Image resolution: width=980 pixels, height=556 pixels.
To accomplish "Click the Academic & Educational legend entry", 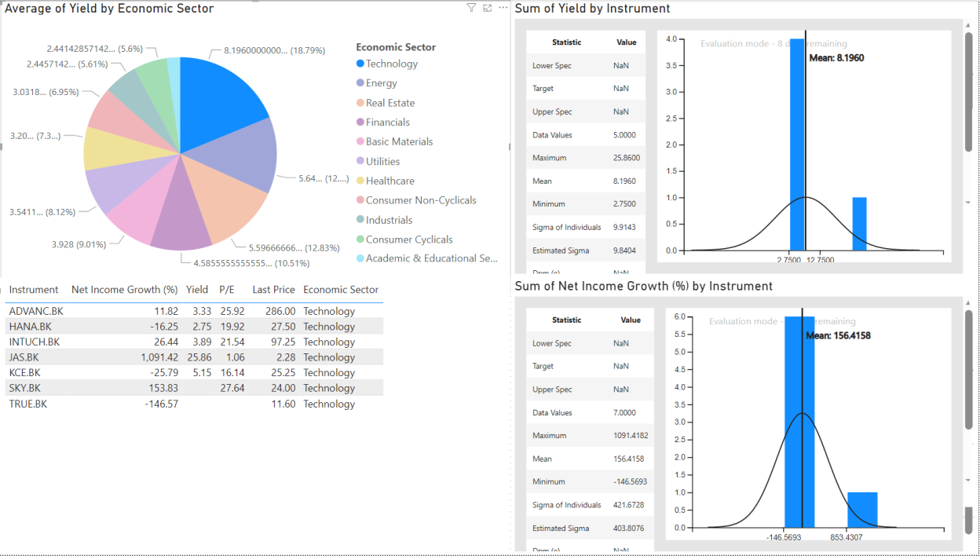I will click(x=430, y=258).
